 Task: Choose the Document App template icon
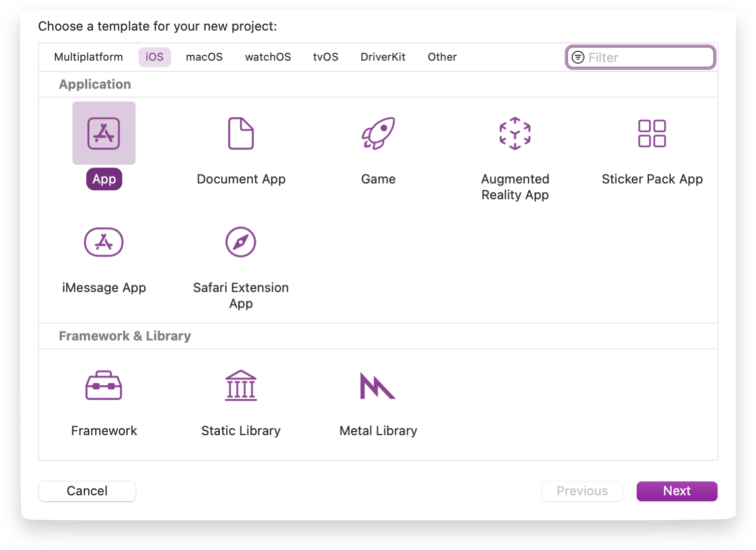[x=241, y=133]
